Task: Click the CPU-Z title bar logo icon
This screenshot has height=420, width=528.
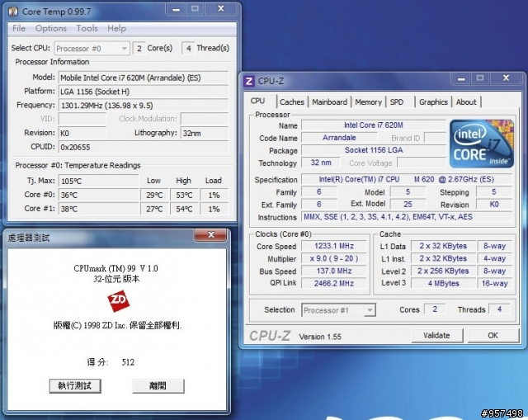Action: click(x=249, y=81)
